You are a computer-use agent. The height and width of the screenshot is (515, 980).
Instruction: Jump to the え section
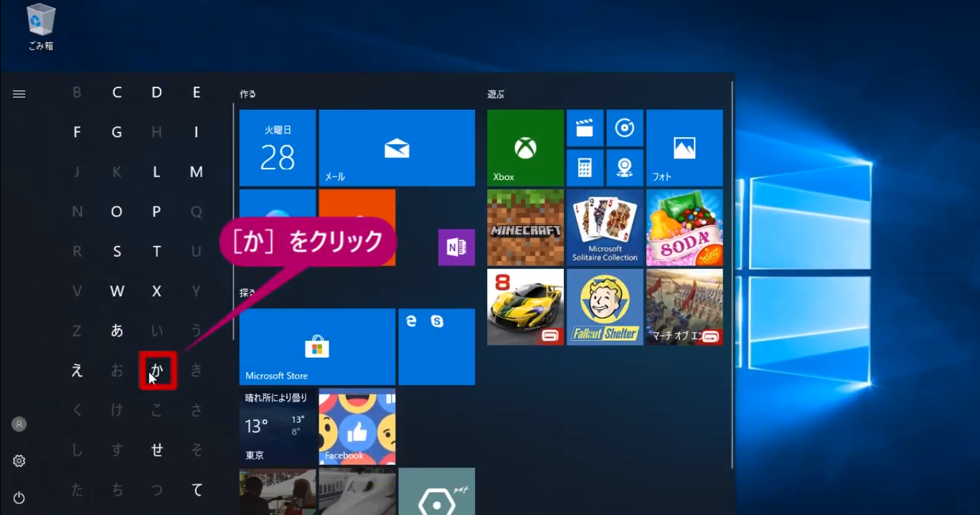pos(77,371)
